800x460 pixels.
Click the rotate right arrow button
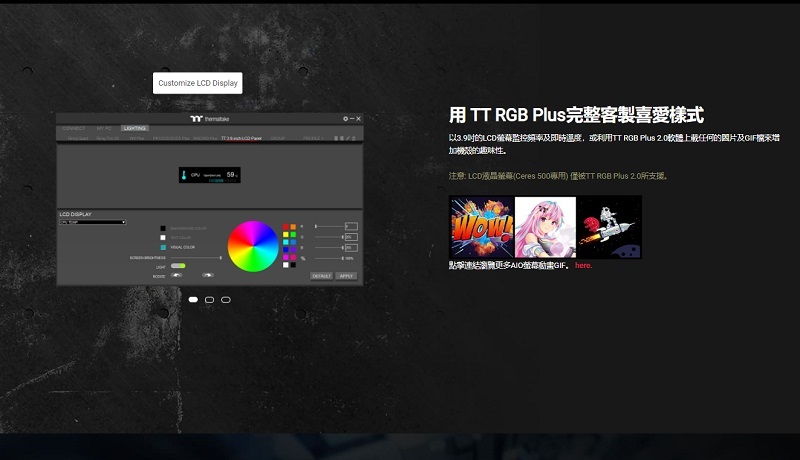point(208,274)
